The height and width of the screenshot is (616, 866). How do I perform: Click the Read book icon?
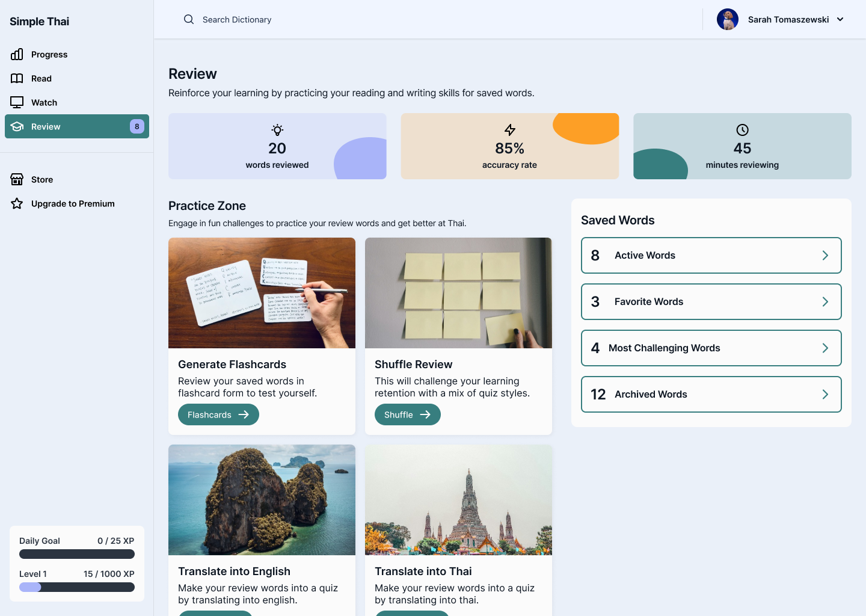point(17,78)
